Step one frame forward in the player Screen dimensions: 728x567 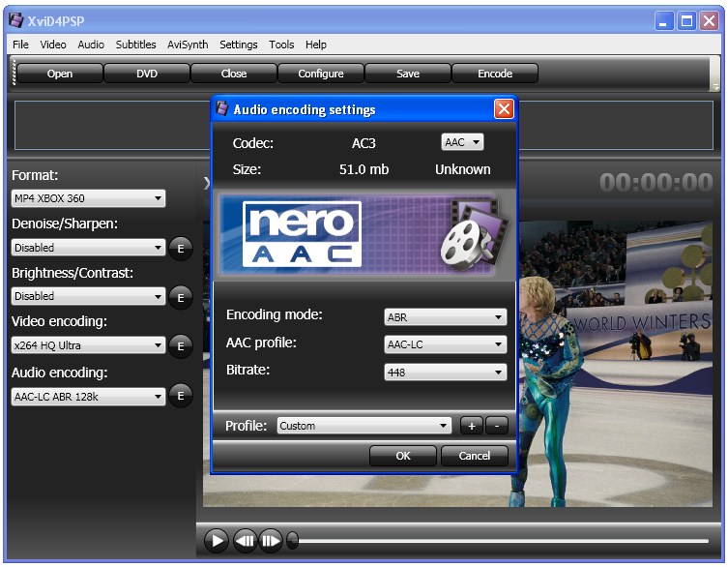pos(271,541)
